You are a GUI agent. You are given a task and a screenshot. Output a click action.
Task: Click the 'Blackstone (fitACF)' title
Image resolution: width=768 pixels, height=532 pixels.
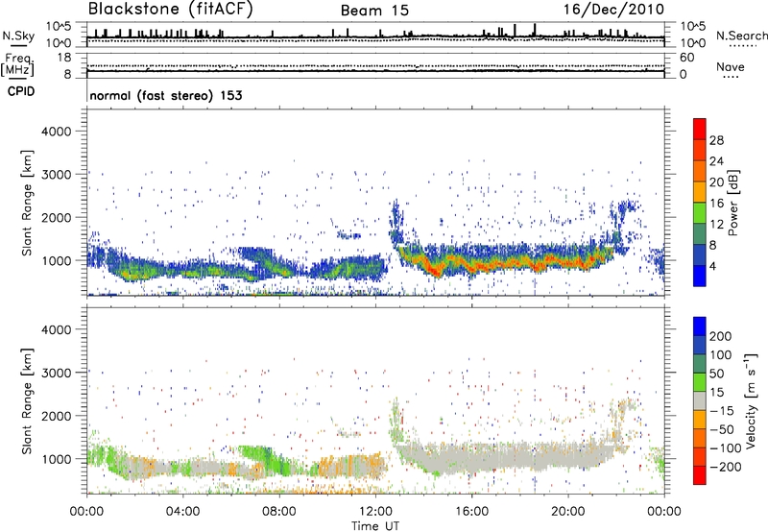[x=171, y=10]
